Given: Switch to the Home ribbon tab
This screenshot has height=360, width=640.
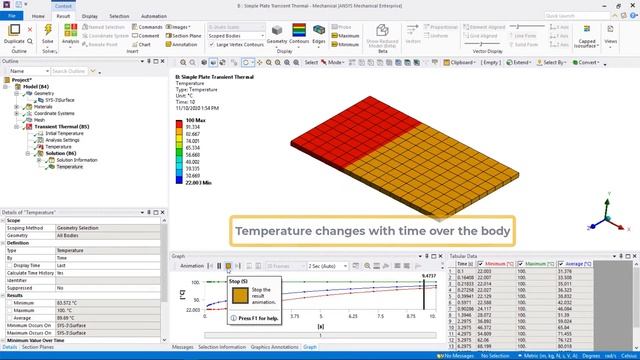Looking at the screenshot, I should (38, 16).
